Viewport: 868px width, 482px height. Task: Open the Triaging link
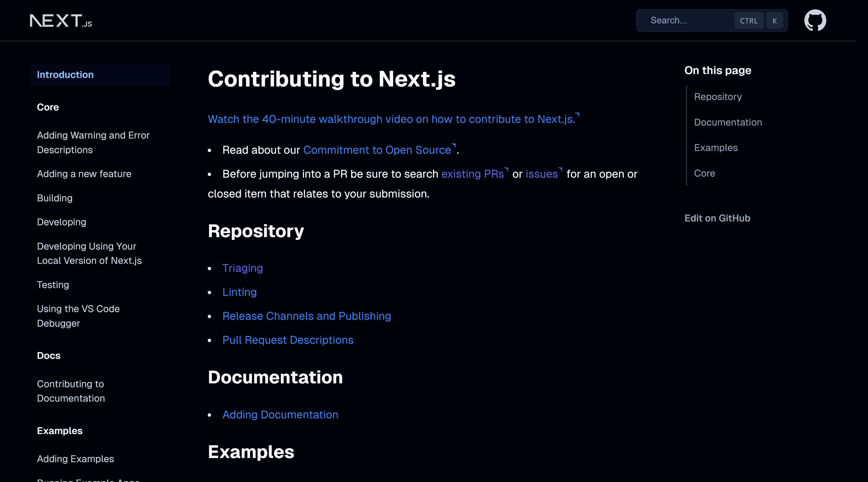(242, 268)
